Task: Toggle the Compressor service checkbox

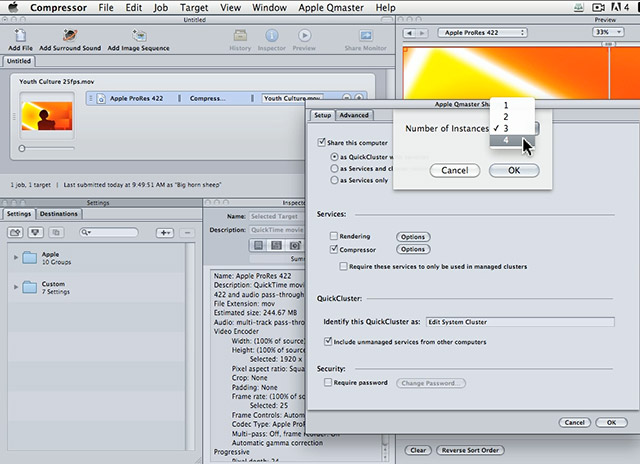Action: click(333, 249)
